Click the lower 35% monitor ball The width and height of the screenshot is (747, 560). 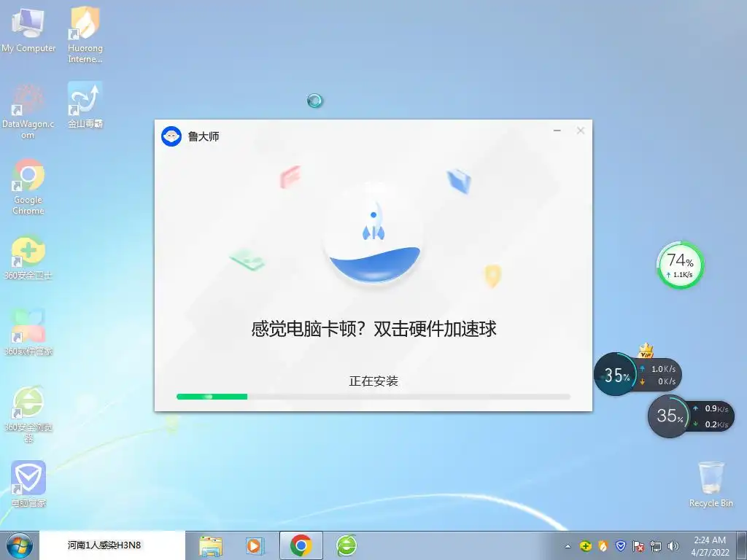670,416
